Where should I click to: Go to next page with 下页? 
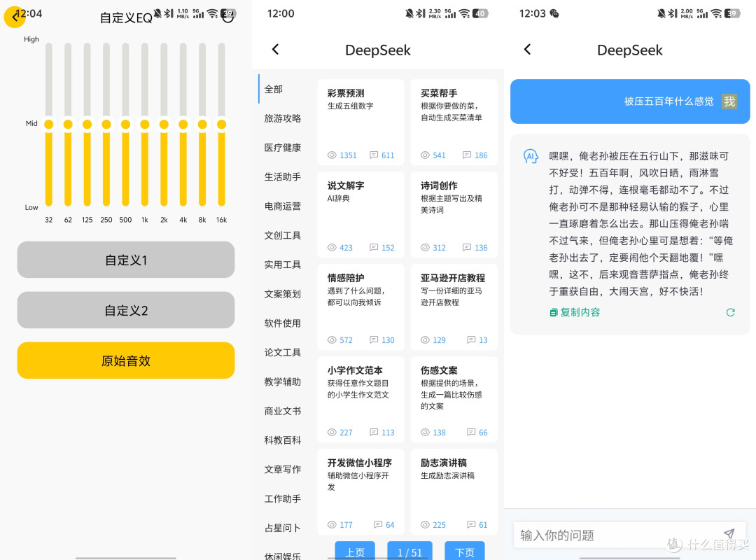464,552
